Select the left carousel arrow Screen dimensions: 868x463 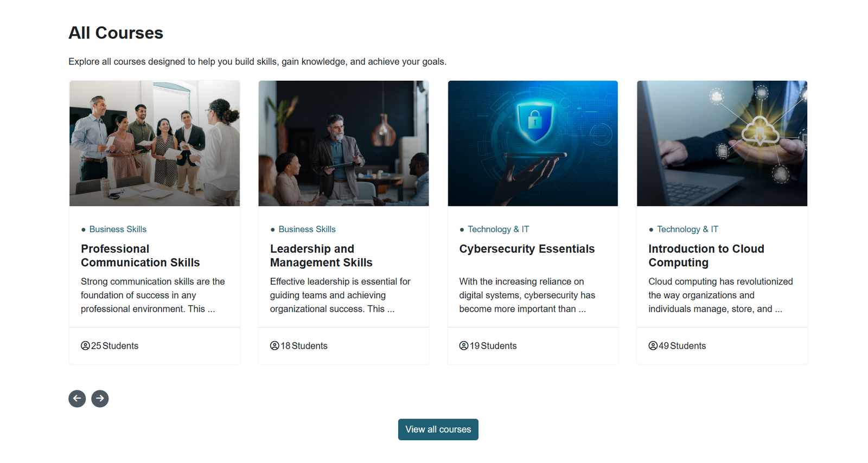tap(77, 398)
